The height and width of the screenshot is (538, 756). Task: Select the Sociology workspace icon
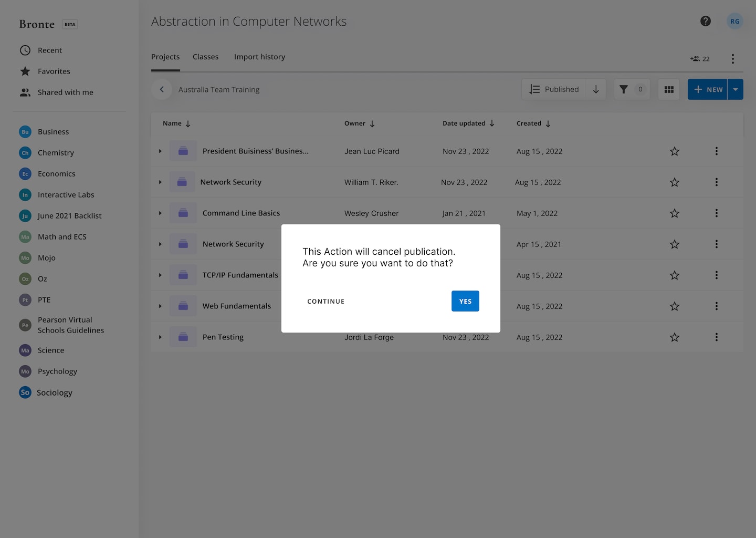pos(25,392)
